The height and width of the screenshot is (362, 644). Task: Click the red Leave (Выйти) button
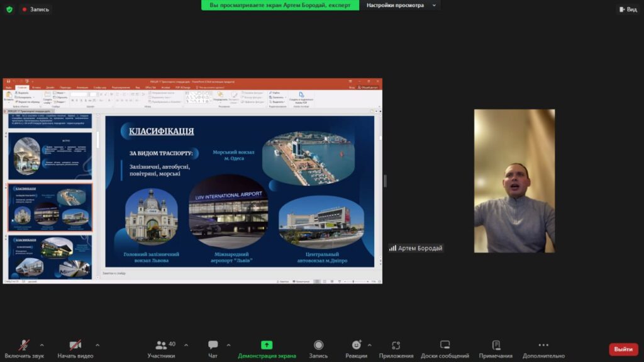pyautogui.click(x=623, y=349)
